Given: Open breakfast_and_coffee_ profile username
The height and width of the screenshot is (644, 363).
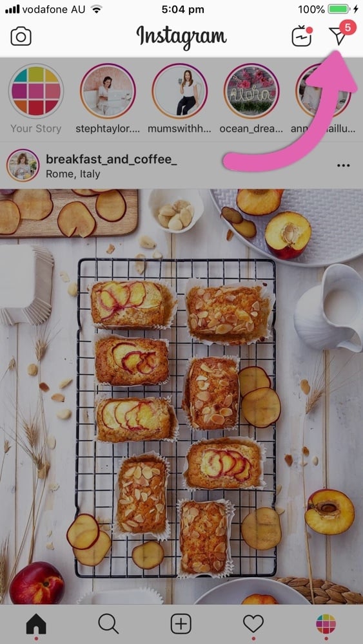Looking at the screenshot, I should pos(112,159).
